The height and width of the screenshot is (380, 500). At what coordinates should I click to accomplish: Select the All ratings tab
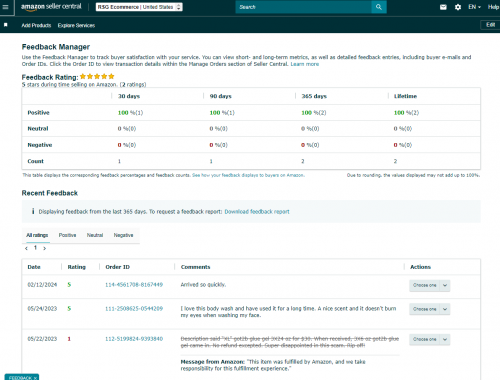37,235
